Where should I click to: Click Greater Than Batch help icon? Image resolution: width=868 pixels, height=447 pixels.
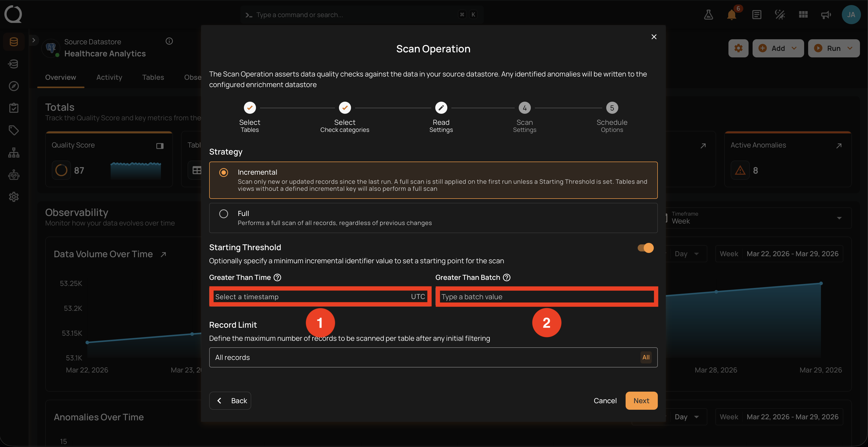[506, 277]
